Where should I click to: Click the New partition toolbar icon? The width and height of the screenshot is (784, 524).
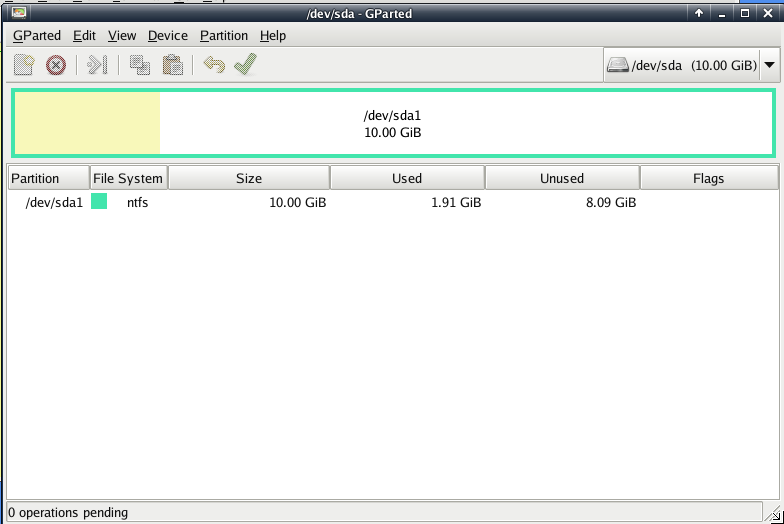point(24,65)
